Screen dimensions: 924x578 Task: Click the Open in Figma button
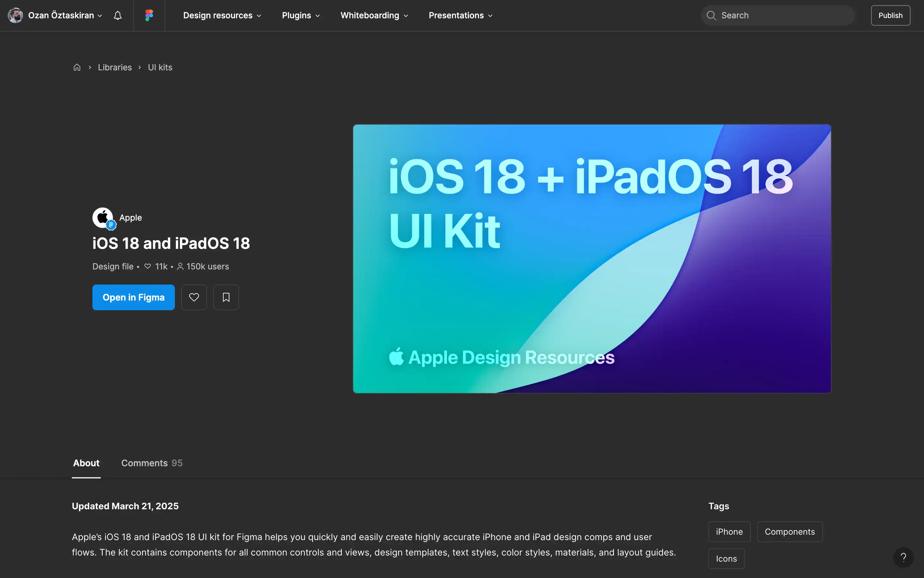click(134, 297)
